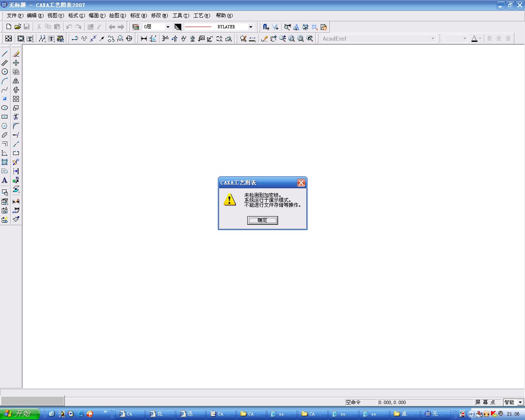Show hidden quick launch icons chevron
525x420 pixels.
coord(105,412)
